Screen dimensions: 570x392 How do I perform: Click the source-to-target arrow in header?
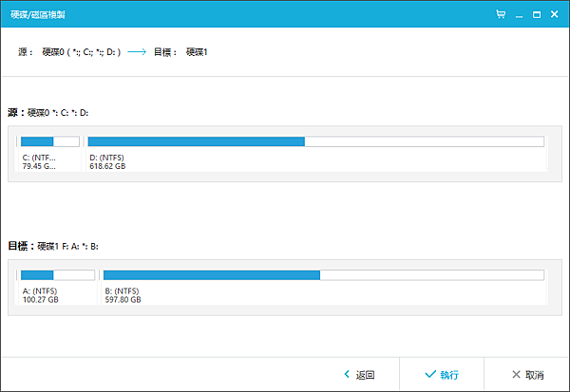click(x=135, y=51)
